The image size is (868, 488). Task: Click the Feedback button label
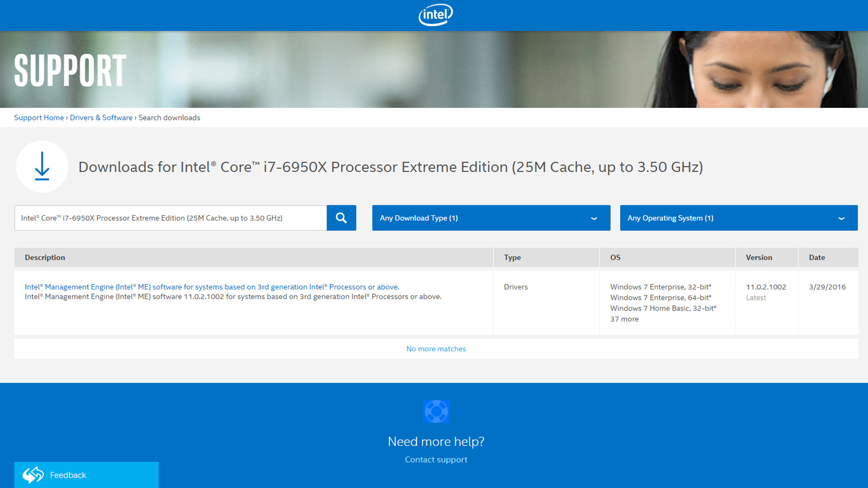(x=68, y=475)
